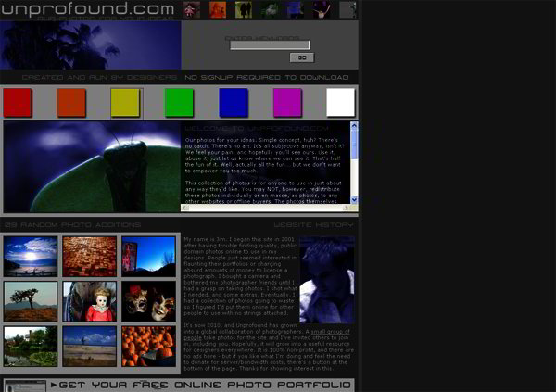The image size is (556, 392).
Task: Focus the photo keywords search field
Action: (x=270, y=45)
